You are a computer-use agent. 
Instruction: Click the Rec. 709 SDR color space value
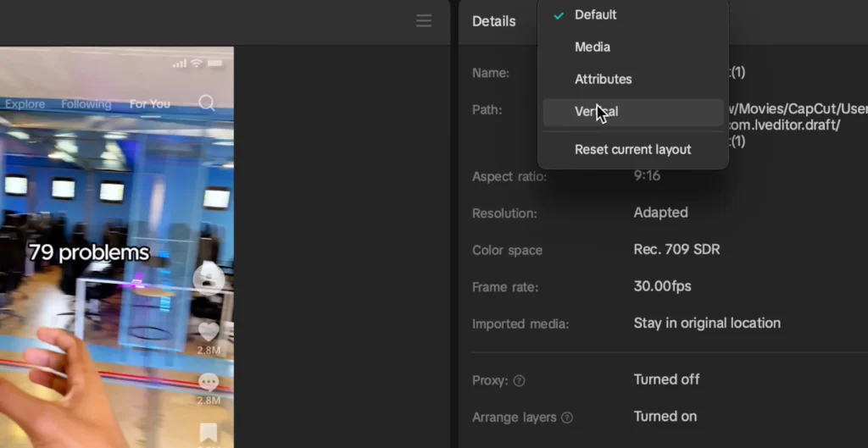[676, 250]
